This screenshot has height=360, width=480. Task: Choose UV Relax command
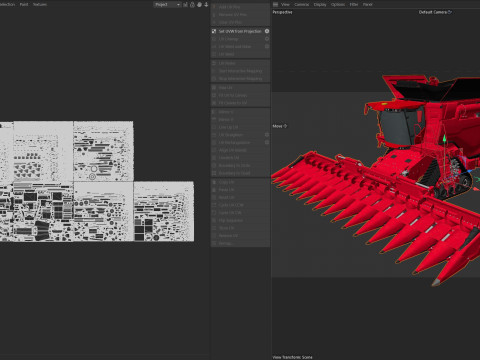(240, 63)
